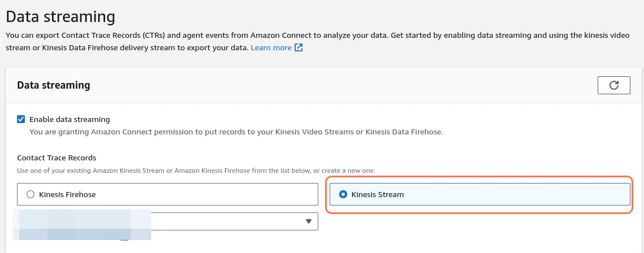
Task: Open the Learn more link
Action: pyautogui.click(x=271, y=47)
